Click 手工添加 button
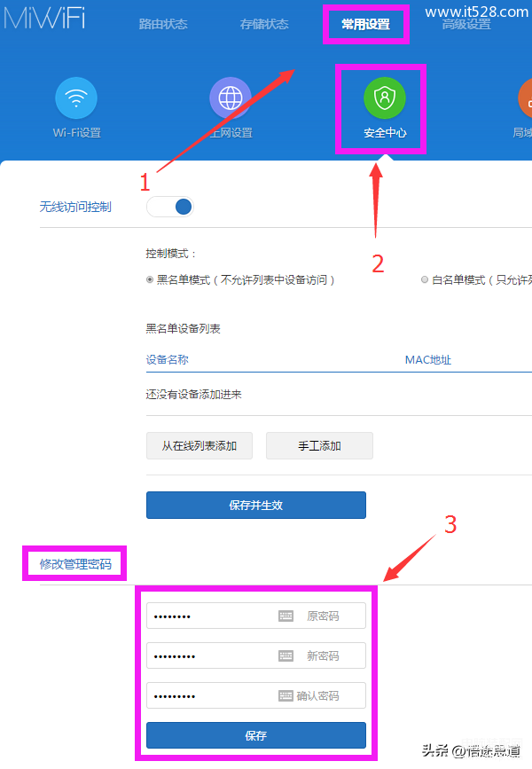The image size is (532, 769). click(x=320, y=446)
